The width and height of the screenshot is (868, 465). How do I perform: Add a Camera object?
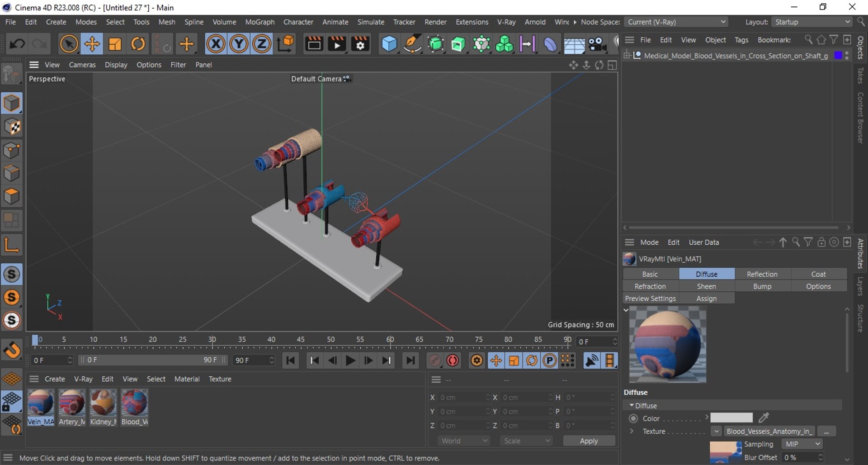click(597, 44)
